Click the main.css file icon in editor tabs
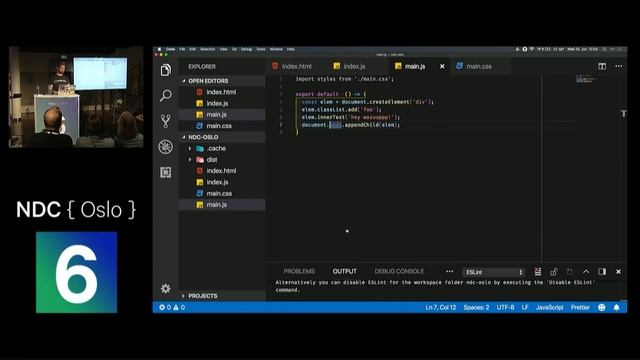 pyautogui.click(x=460, y=66)
